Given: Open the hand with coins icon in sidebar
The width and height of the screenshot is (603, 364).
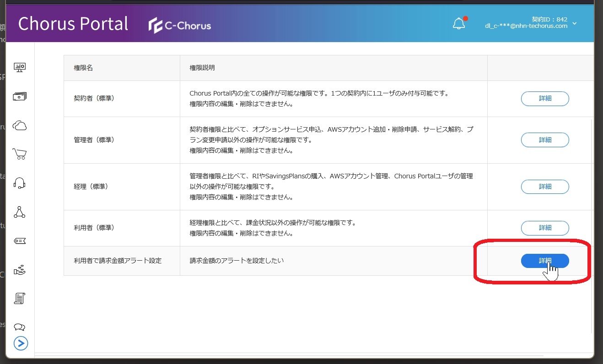Looking at the screenshot, I should click(x=20, y=270).
